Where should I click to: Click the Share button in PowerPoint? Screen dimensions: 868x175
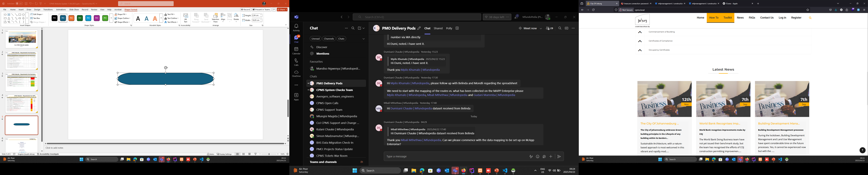point(282,10)
